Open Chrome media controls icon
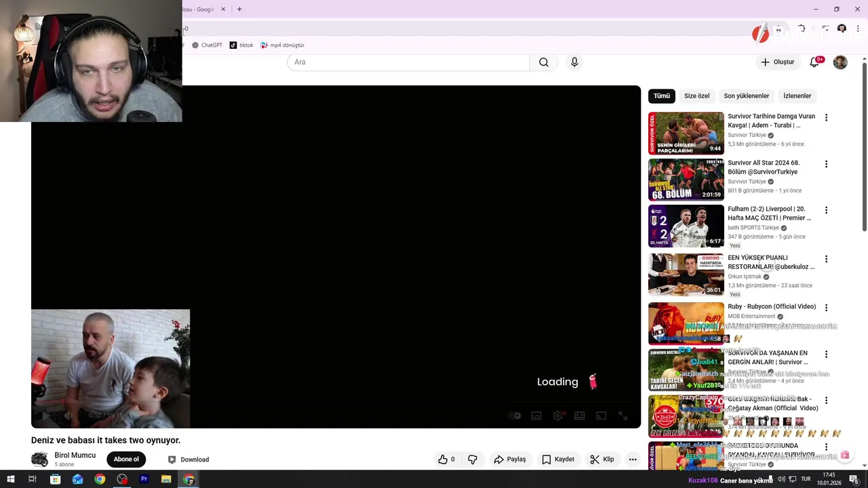The width and height of the screenshot is (868, 488). tap(825, 29)
